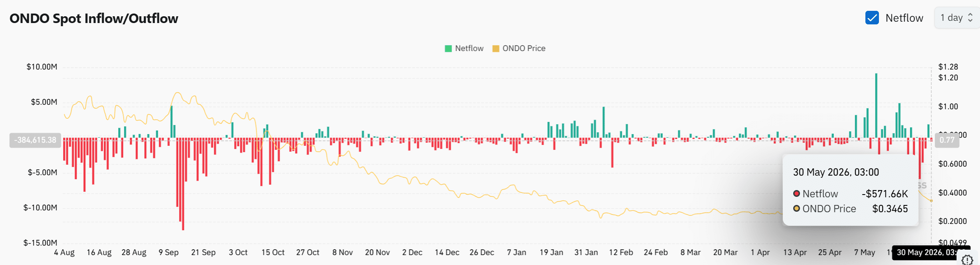Click the $10.00M left axis label
The image size is (980, 265).
click(42, 67)
